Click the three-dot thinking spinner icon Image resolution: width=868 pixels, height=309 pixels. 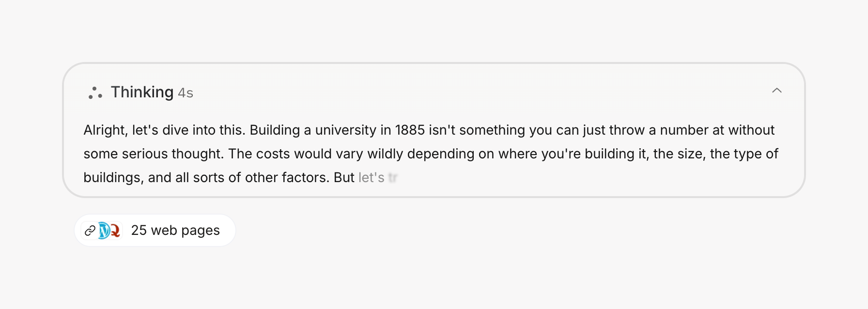click(95, 93)
